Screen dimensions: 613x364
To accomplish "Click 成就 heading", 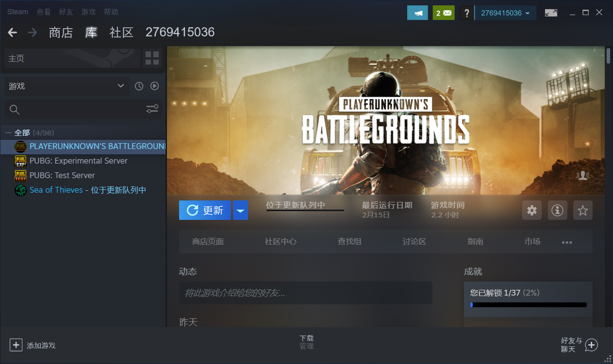I will click(x=473, y=272).
